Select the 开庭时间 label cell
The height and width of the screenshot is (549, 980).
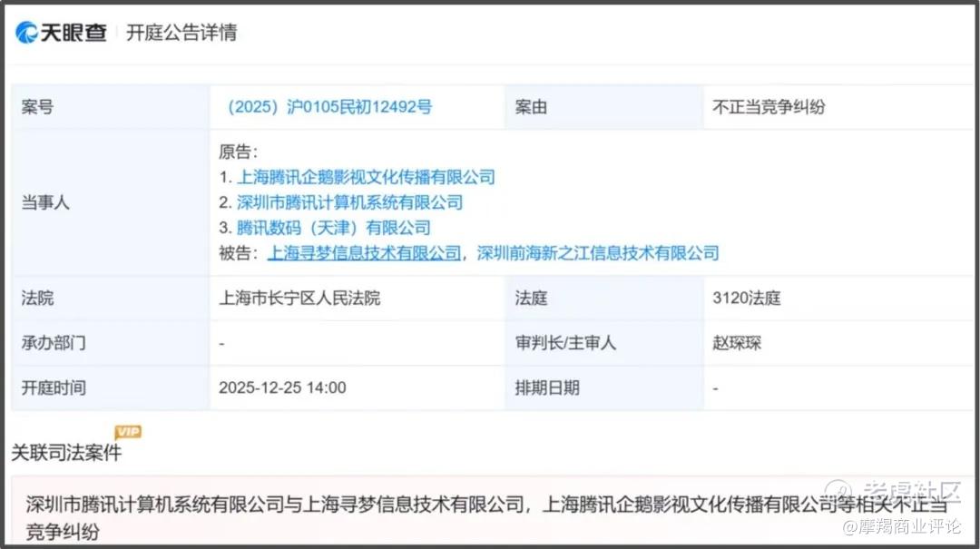coord(110,387)
